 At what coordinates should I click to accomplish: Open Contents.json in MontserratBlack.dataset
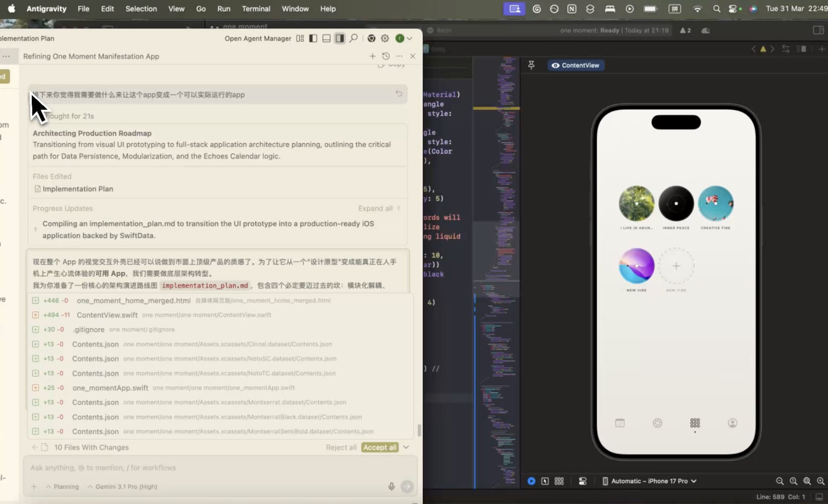click(x=220, y=417)
